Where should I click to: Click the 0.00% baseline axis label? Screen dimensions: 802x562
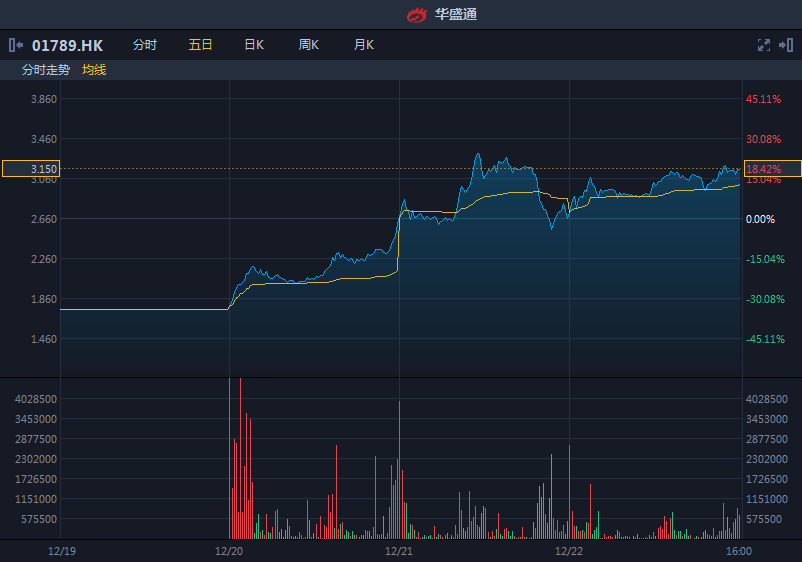pyautogui.click(x=761, y=219)
